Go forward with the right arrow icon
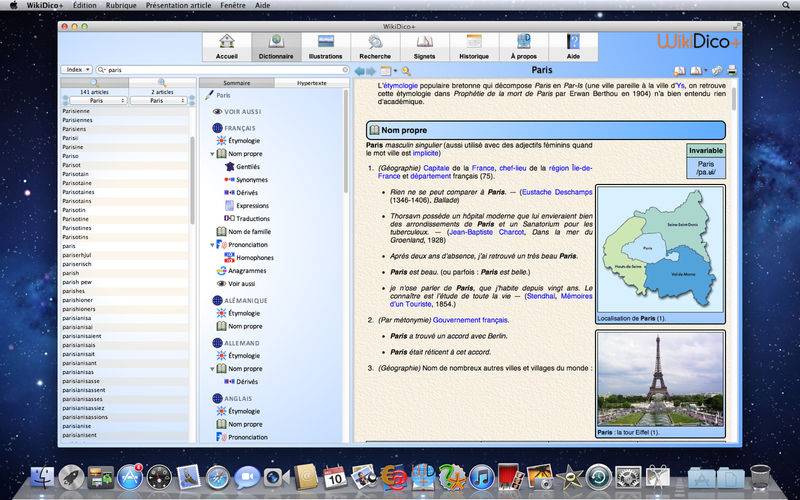The width and height of the screenshot is (800, 500). coord(371,71)
